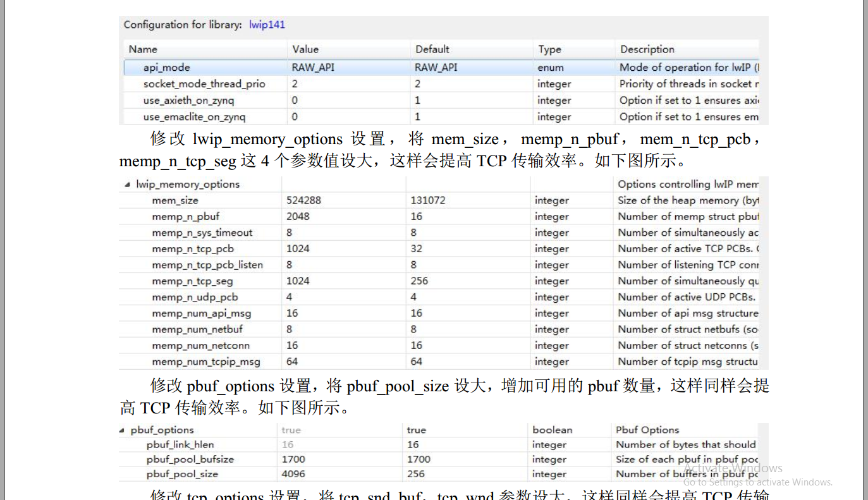Select the memp_num_tcpip_msg row

pyautogui.click(x=206, y=362)
